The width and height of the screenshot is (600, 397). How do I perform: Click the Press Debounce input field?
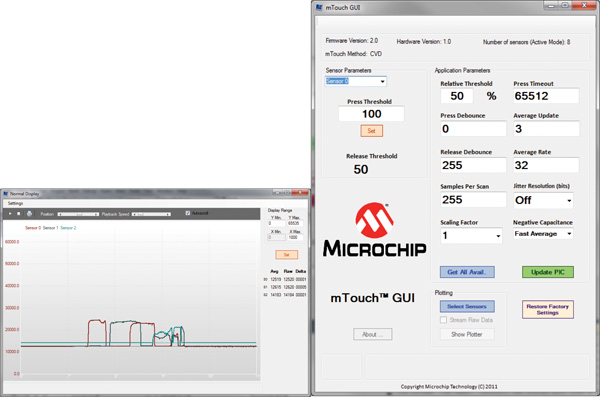pyautogui.click(x=473, y=129)
